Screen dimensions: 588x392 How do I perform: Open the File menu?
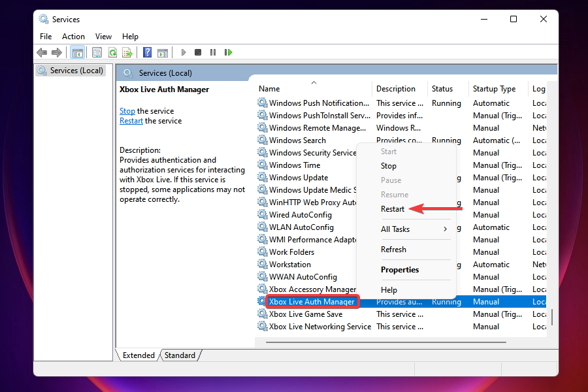coord(46,37)
